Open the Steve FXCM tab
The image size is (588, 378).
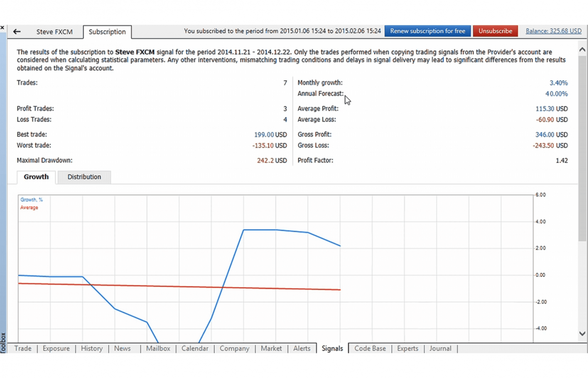54,32
